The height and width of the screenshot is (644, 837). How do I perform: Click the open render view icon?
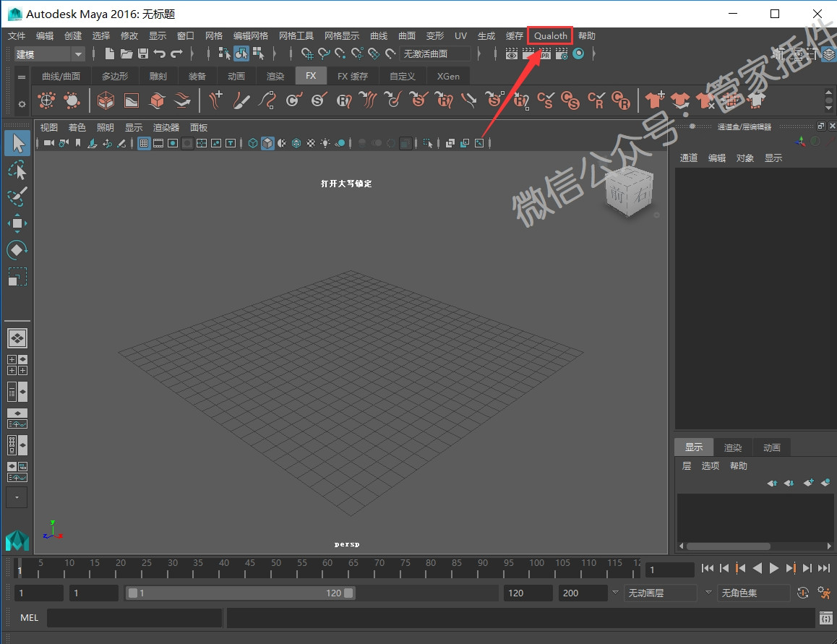[x=512, y=54]
